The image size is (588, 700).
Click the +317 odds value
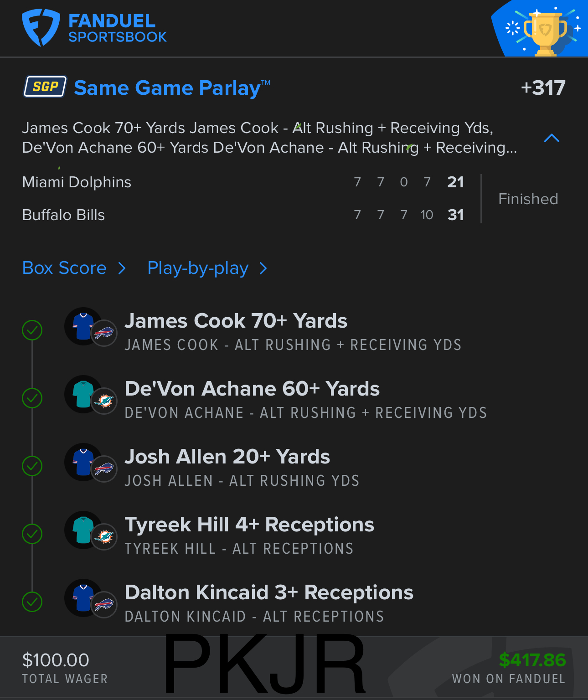pos(543,88)
